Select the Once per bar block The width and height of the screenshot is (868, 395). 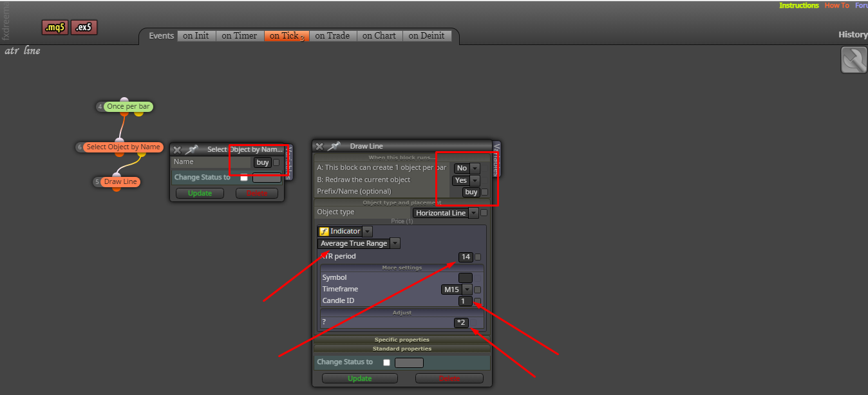[128, 107]
